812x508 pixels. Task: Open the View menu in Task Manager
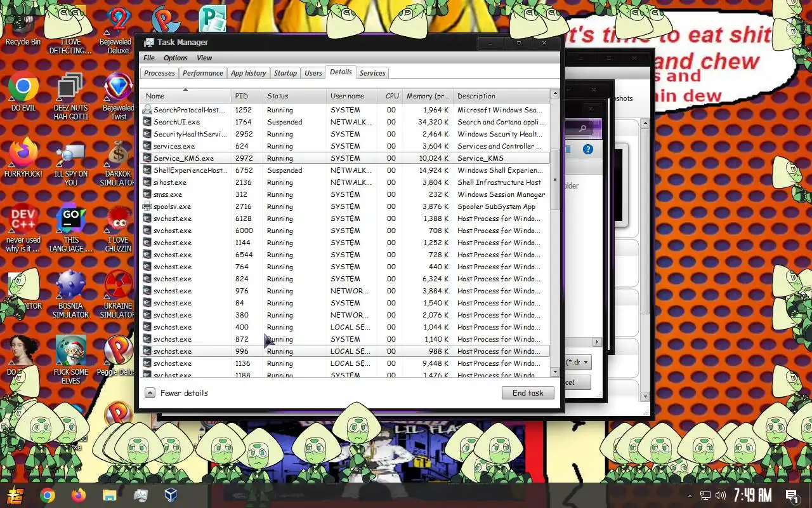pyautogui.click(x=204, y=58)
